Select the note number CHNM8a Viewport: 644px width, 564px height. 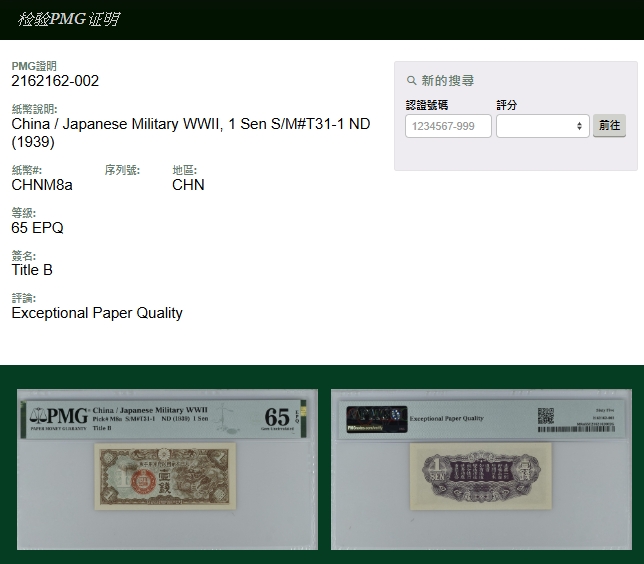42,185
